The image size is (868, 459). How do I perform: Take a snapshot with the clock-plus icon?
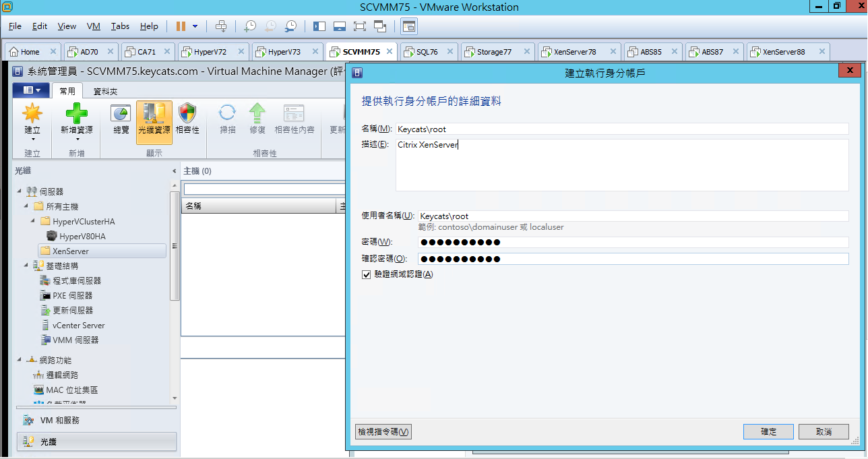249,26
